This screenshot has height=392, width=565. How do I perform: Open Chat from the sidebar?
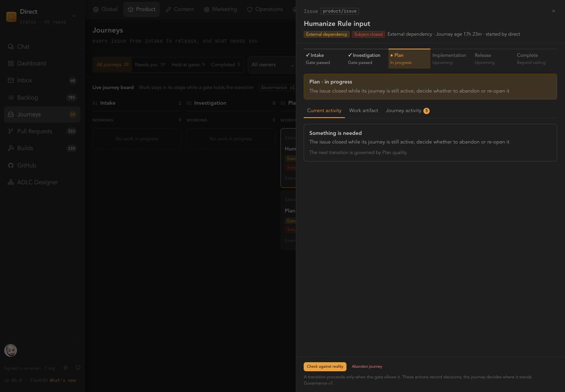point(42,47)
